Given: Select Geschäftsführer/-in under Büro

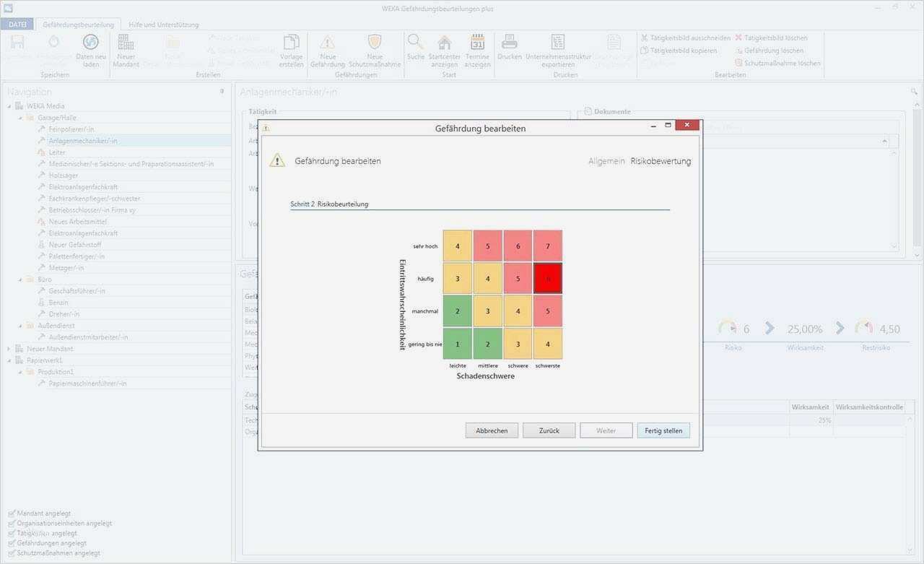Looking at the screenshot, I should [x=77, y=291].
